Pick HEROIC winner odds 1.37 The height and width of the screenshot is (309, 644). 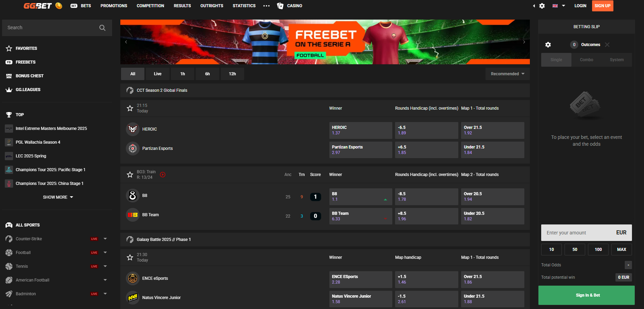361,130
